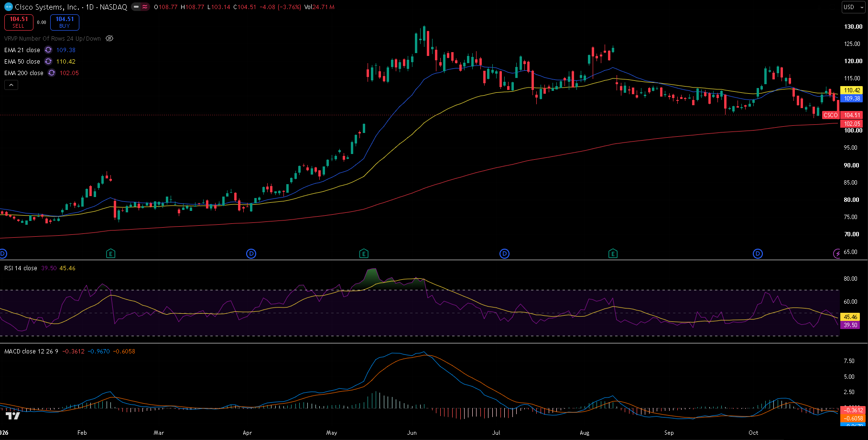Click the Cisco logo beside the symbol name

point(9,7)
